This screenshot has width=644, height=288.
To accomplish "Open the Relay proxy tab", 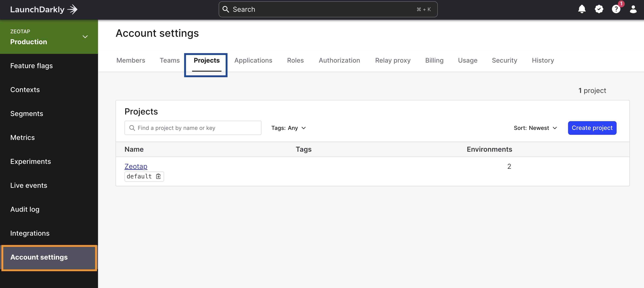I will click(393, 60).
